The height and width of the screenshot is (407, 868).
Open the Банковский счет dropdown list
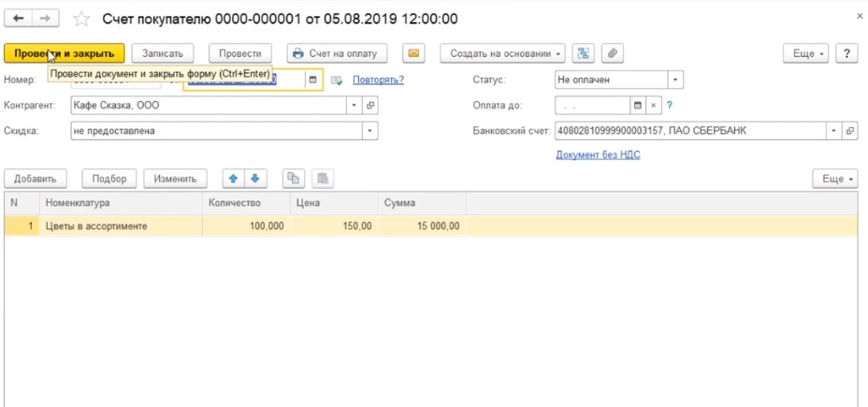tap(833, 131)
